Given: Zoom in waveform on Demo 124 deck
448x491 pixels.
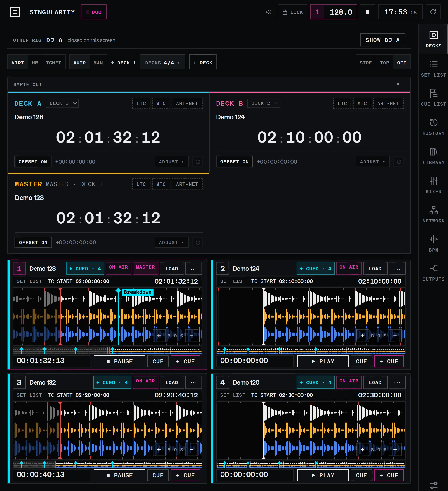Looking at the screenshot, I should (362, 336).
